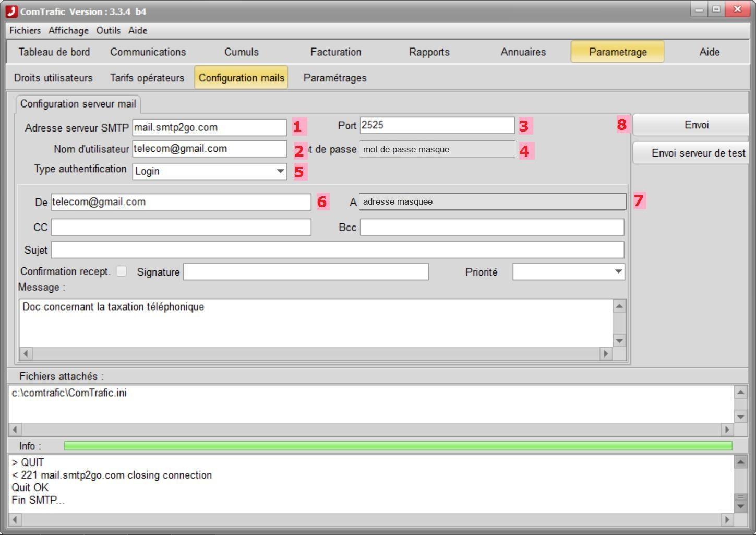The image size is (756, 535).
Task: Click info log down scroll arrow
Action: 740,506
